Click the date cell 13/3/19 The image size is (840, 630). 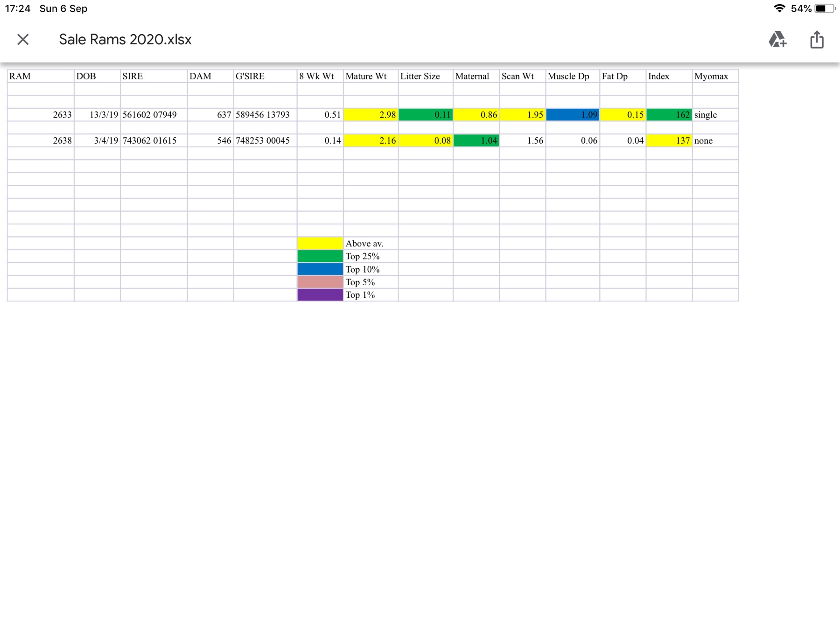point(104,114)
